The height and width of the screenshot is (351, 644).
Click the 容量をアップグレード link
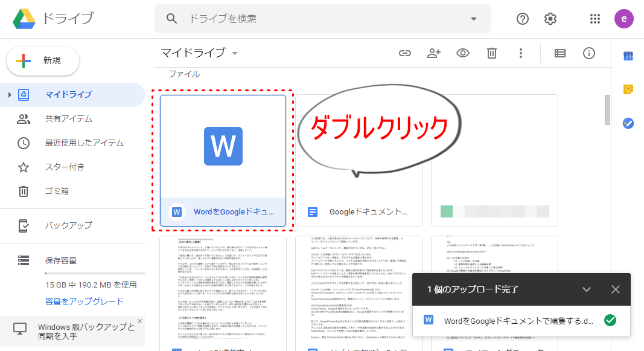[84, 301]
